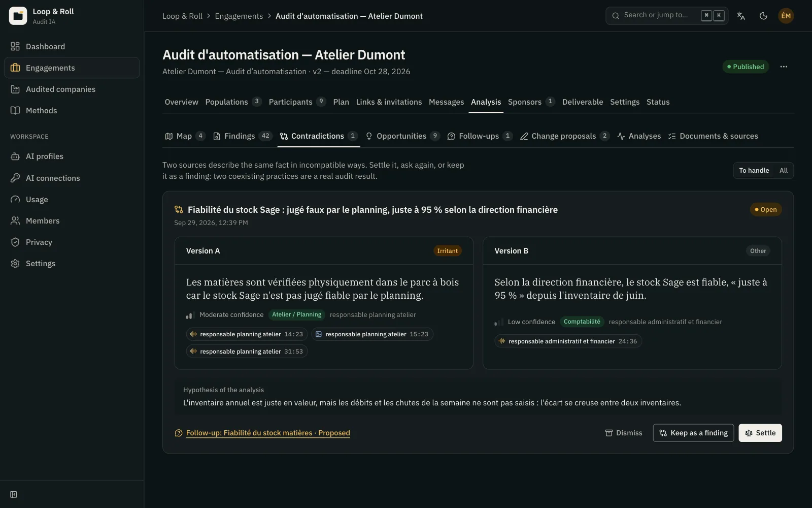This screenshot has height=508, width=812.
Task: Select Engagements in the sidebar
Action: 72,68
